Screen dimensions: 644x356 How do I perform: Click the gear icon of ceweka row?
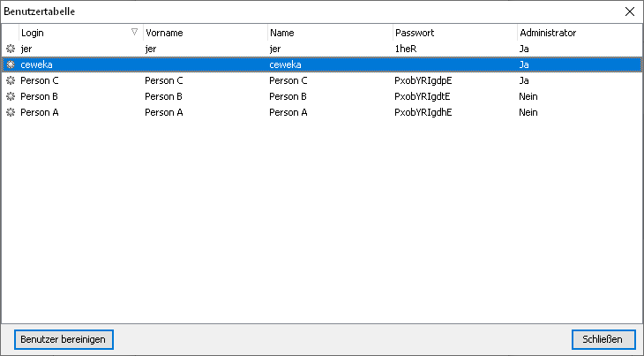coord(11,64)
